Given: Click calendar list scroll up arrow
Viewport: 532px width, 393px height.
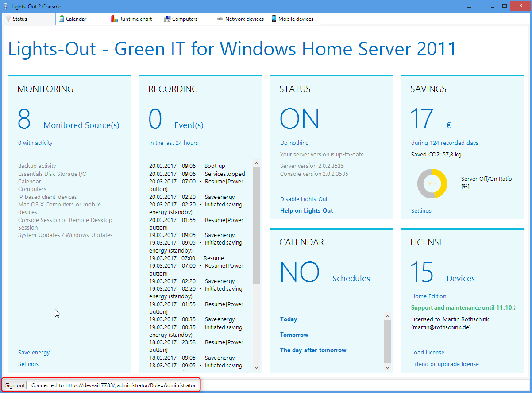Looking at the screenshot, I should (x=388, y=316).
